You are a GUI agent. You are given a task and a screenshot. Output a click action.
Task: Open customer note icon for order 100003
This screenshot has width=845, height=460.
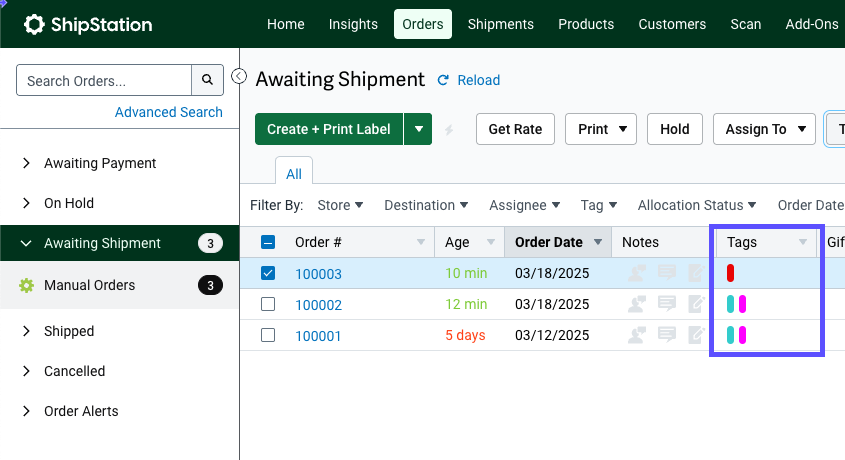pyautogui.click(x=637, y=273)
